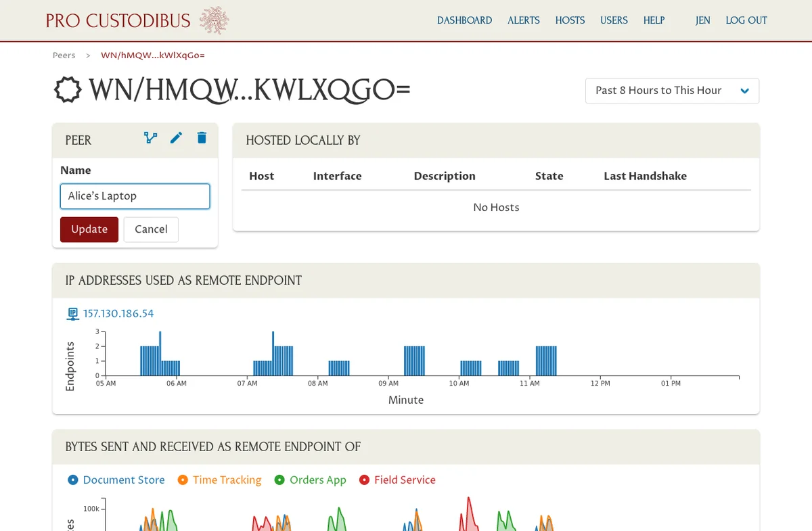Click the red Field Service legend swatch

366,480
